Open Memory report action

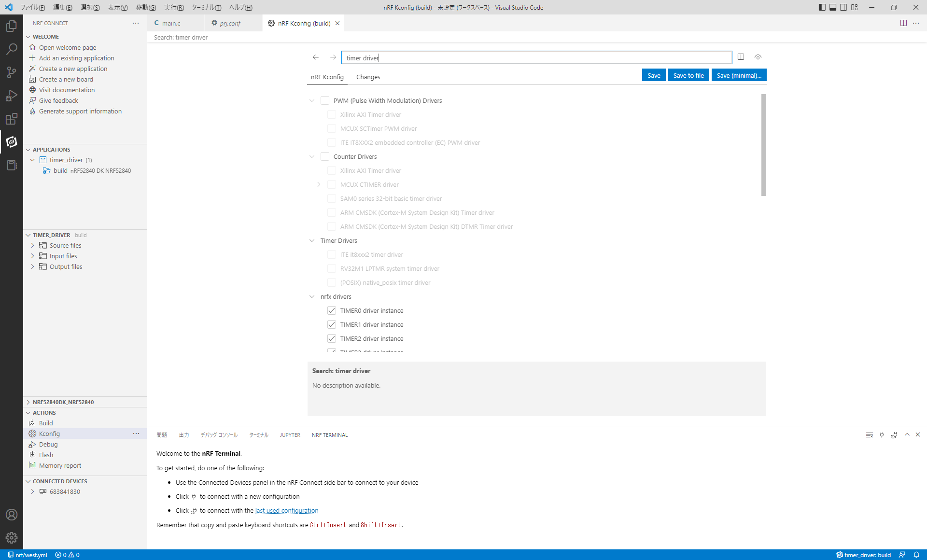(60, 465)
